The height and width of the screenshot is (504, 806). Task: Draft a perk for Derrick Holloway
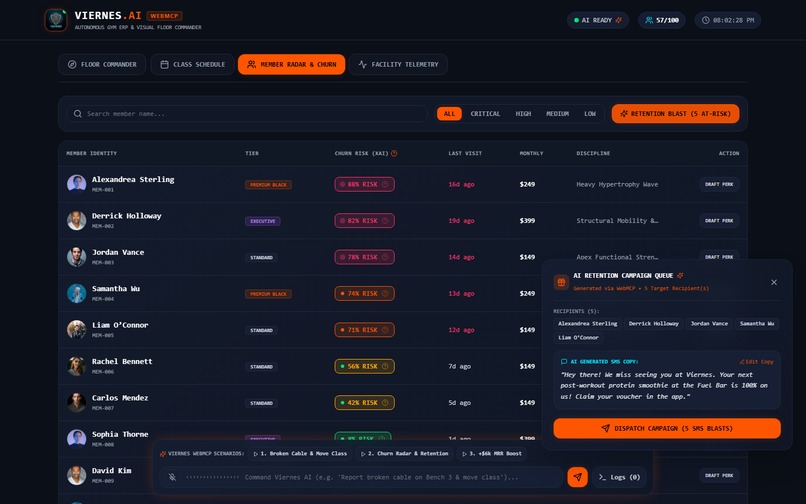tap(719, 221)
